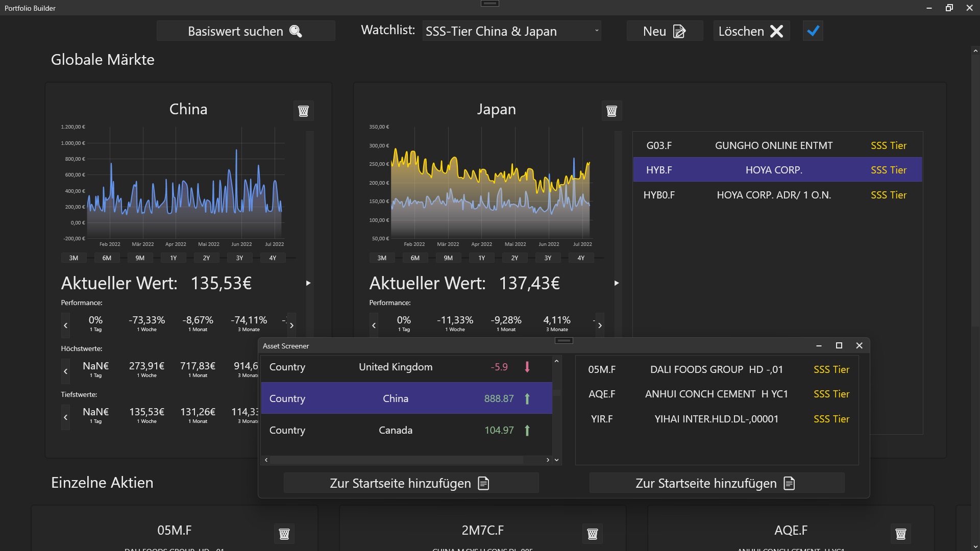Click the blue checkmark confirm icon
Image resolution: width=980 pixels, height=551 pixels.
[813, 31]
